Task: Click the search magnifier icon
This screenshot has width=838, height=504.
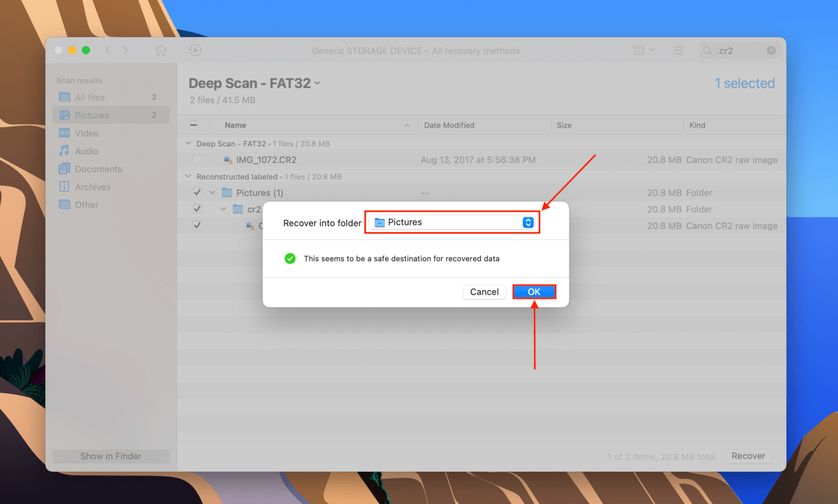Action: (x=708, y=51)
